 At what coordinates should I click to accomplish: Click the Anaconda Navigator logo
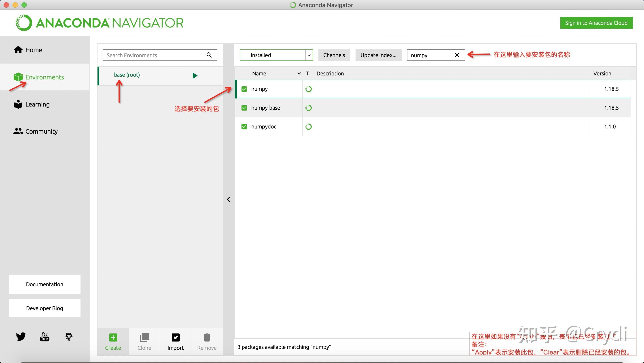[100, 23]
